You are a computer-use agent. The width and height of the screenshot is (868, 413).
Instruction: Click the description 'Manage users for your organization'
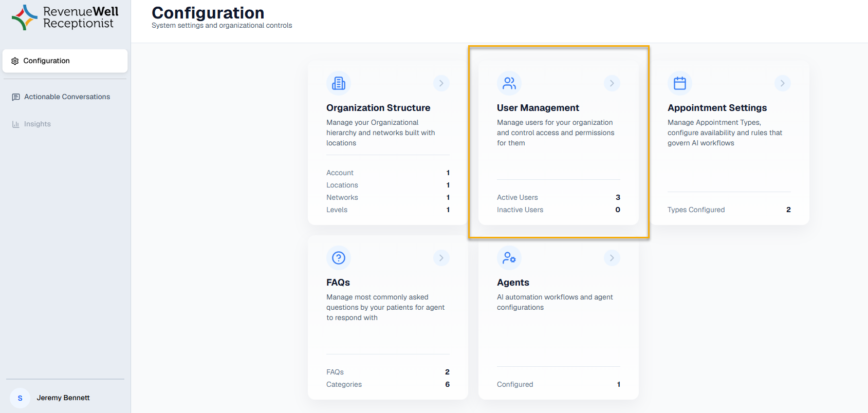click(x=556, y=133)
